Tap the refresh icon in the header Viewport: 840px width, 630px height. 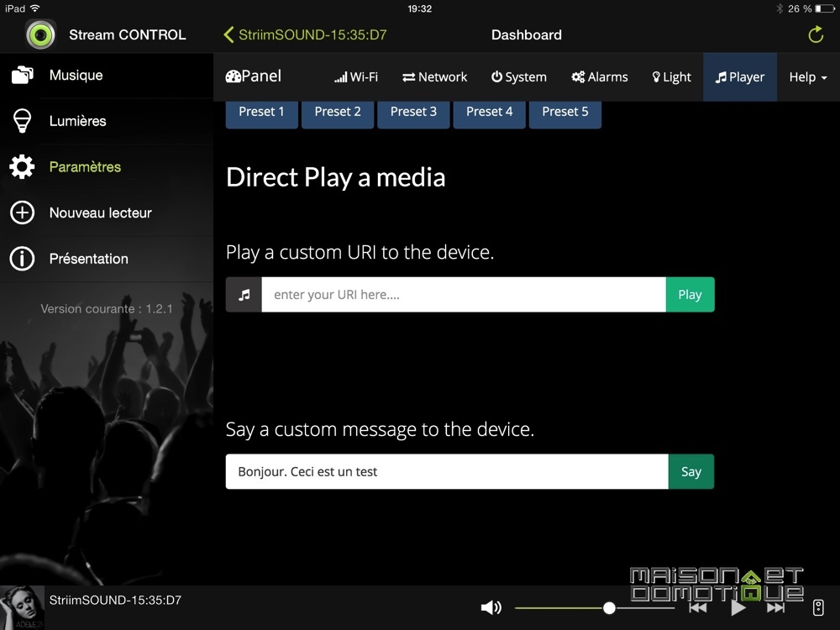tap(816, 34)
